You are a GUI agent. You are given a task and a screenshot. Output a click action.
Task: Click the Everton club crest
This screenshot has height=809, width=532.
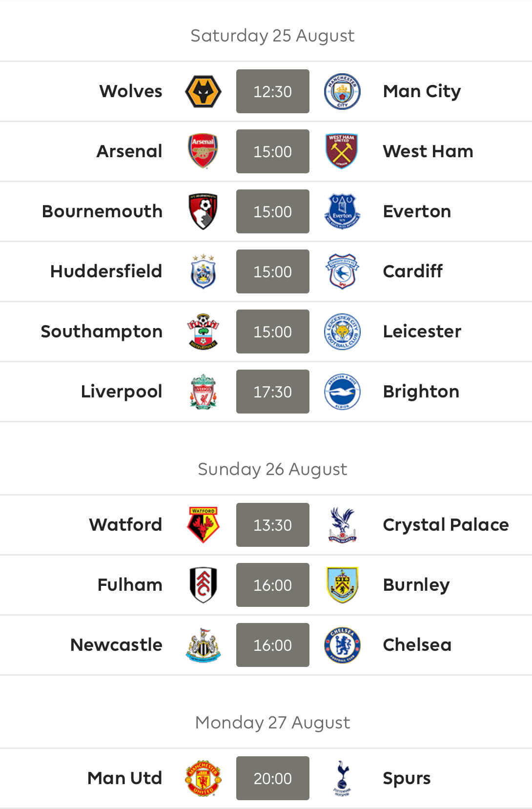click(x=342, y=211)
